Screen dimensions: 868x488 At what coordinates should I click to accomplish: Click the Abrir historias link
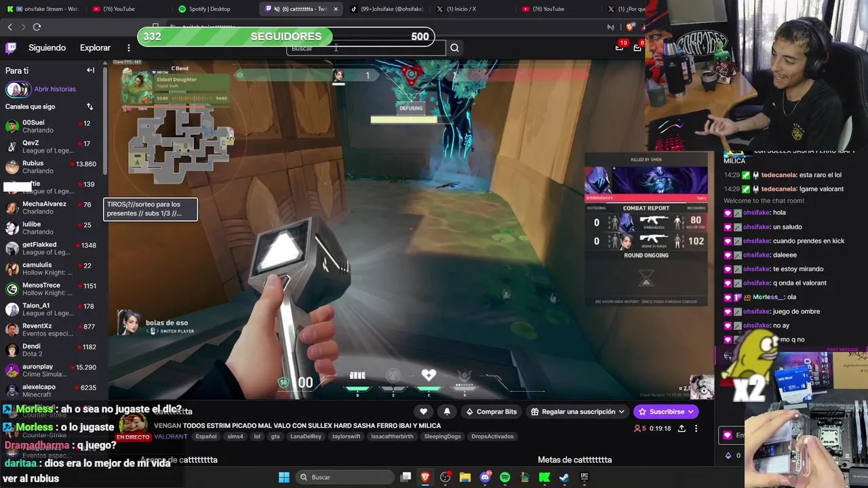(x=55, y=89)
